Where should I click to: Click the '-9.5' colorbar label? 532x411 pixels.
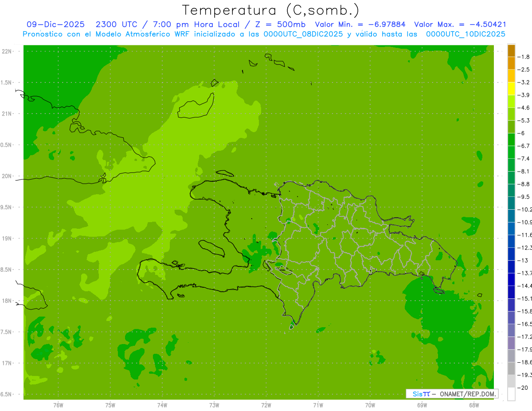pyautogui.click(x=524, y=197)
